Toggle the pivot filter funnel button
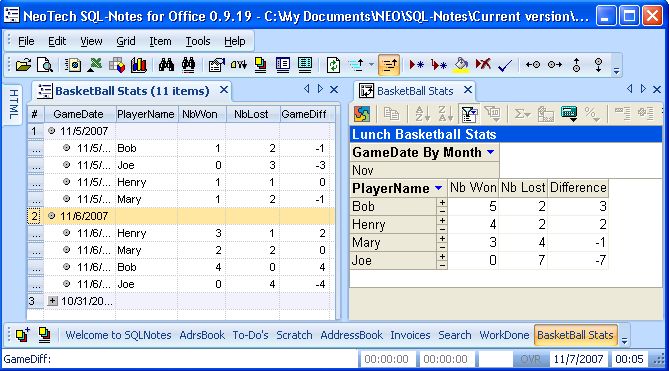The height and width of the screenshot is (371, 669). 469,114
